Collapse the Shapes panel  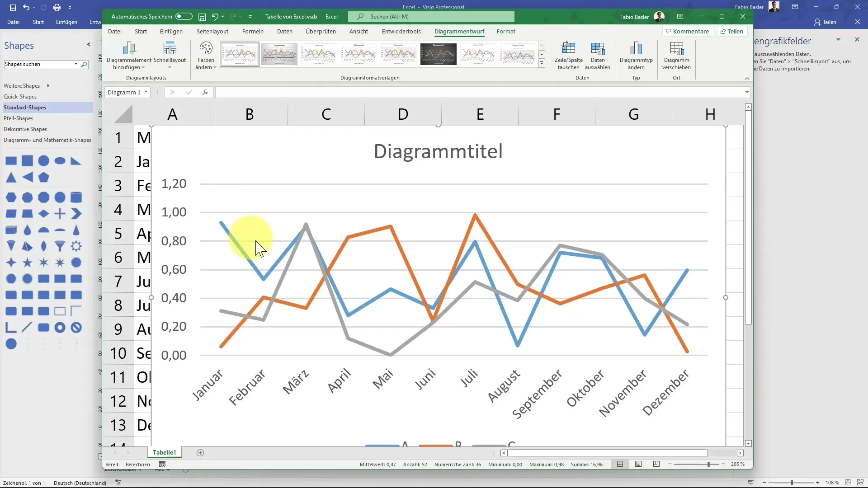(x=89, y=44)
